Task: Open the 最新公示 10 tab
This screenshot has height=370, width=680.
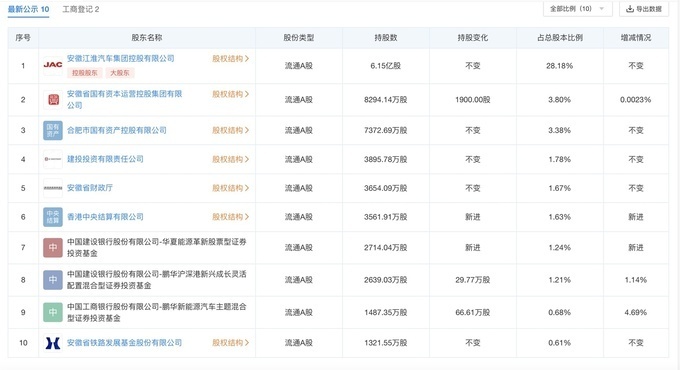Action: [x=29, y=9]
